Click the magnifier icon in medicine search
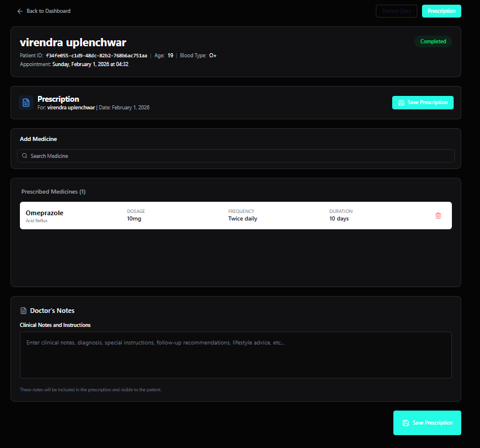The image size is (480, 448). (x=25, y=156)
